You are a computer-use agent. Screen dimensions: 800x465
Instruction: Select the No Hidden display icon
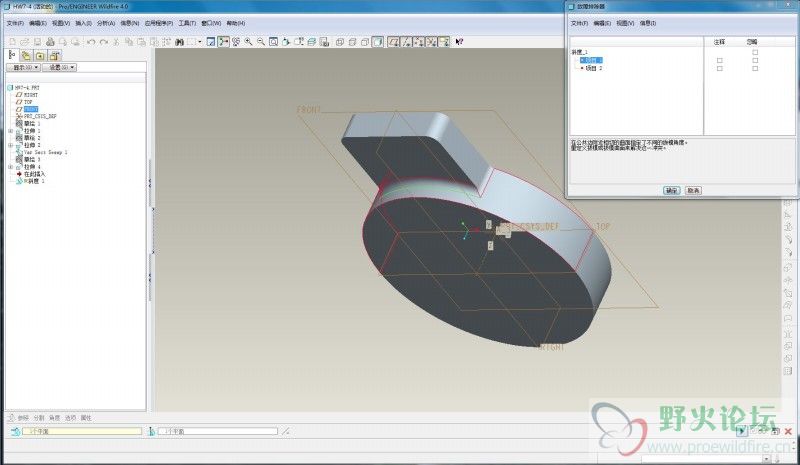click(365, 42)
